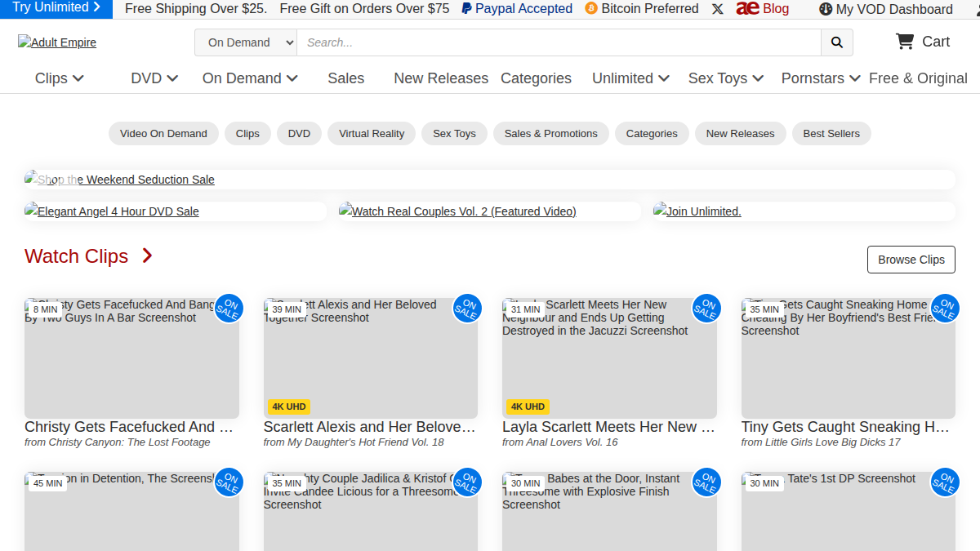Click the Browse Clips button
The height and width of the screenshot is (551, 980).
click(911, 260)
